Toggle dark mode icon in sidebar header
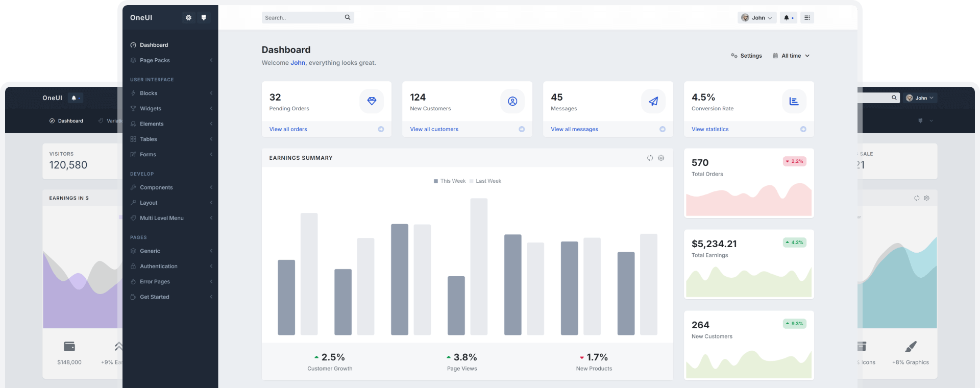The width and height of the screenshot is (980, 388). coord(204,18)
